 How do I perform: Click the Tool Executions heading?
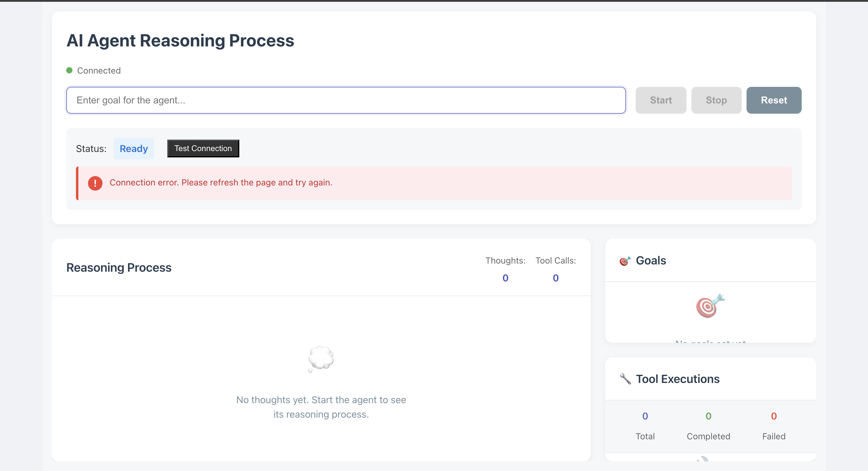pyautogui.click(x=678, y=379)
